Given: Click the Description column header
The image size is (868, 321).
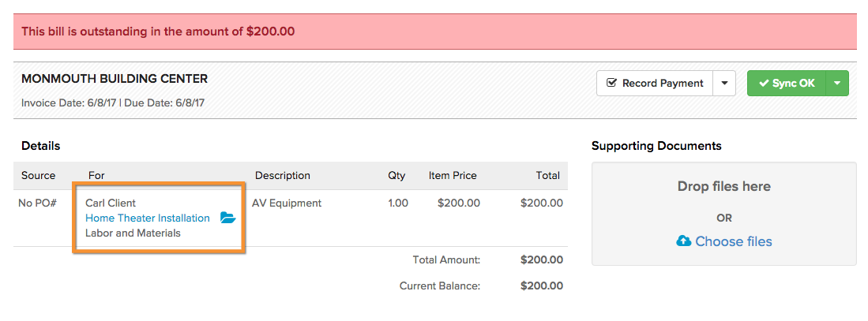Looking at the screenshot, I should 282,176.
